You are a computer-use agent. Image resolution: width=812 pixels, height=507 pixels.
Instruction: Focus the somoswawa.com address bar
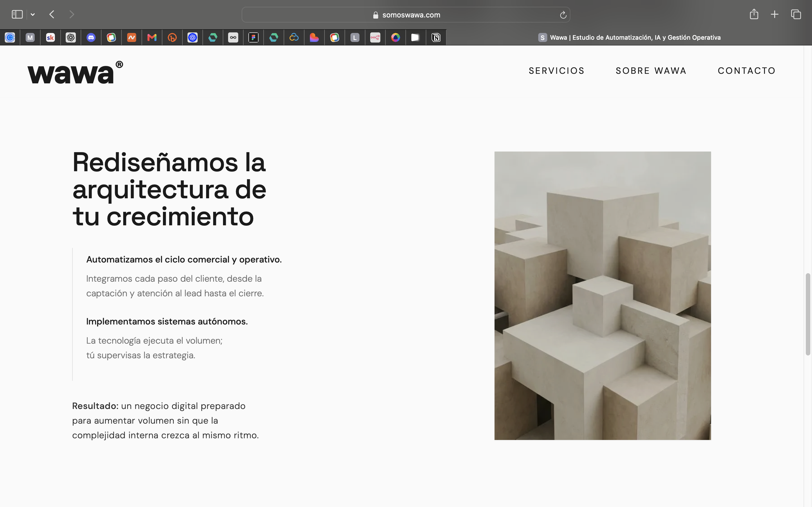406,15
